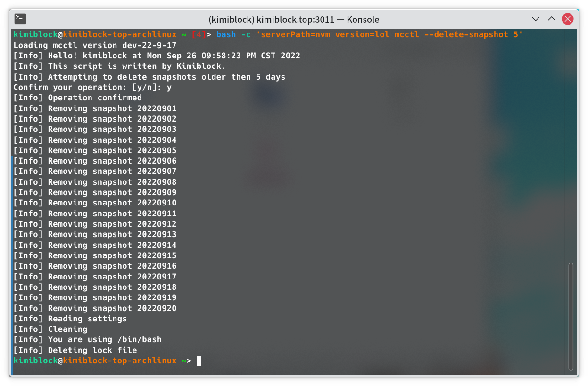The image size is (588, 386).
Task: Close the Konsole window
Action: tap(568, 19)
